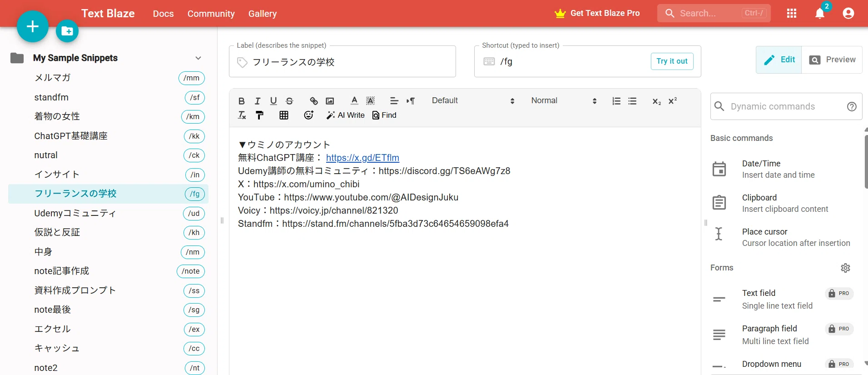Open the emoji picker
Screen dimensions: 868x375
point(309,115)
